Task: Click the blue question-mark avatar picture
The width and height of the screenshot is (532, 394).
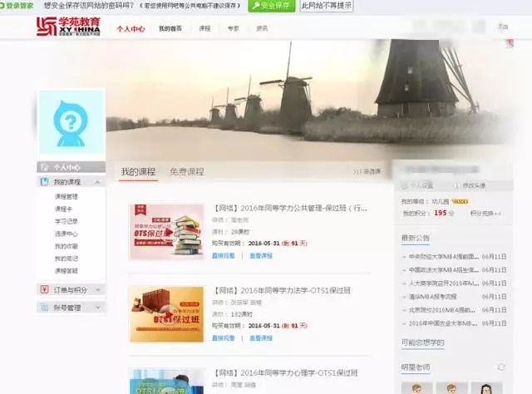Action: 71,122
